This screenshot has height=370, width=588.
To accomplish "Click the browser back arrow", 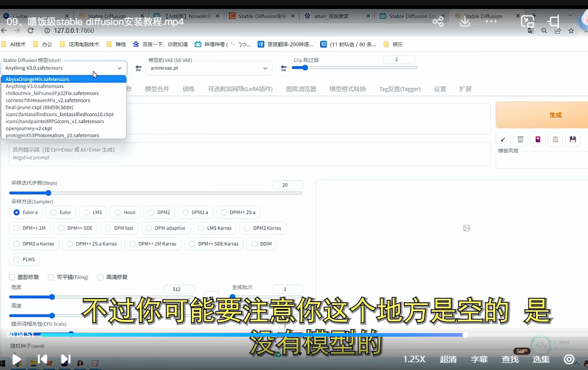I will point(4,31).
